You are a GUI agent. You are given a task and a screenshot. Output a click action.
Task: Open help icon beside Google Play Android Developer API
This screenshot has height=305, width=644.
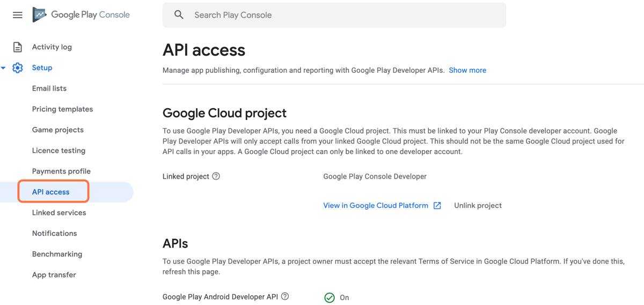pyautogui.click(x=285, y=296)
